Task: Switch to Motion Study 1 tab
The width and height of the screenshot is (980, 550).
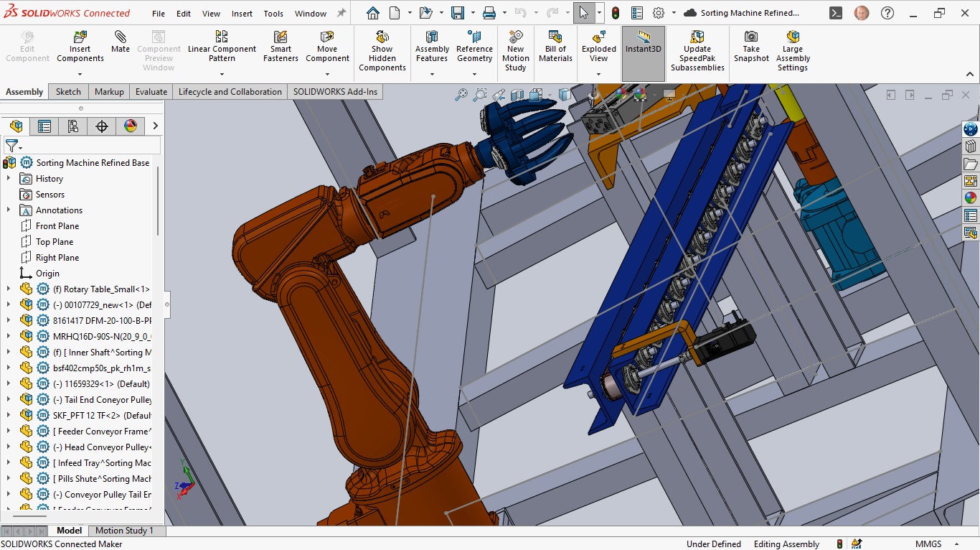Action: (125, 531)
